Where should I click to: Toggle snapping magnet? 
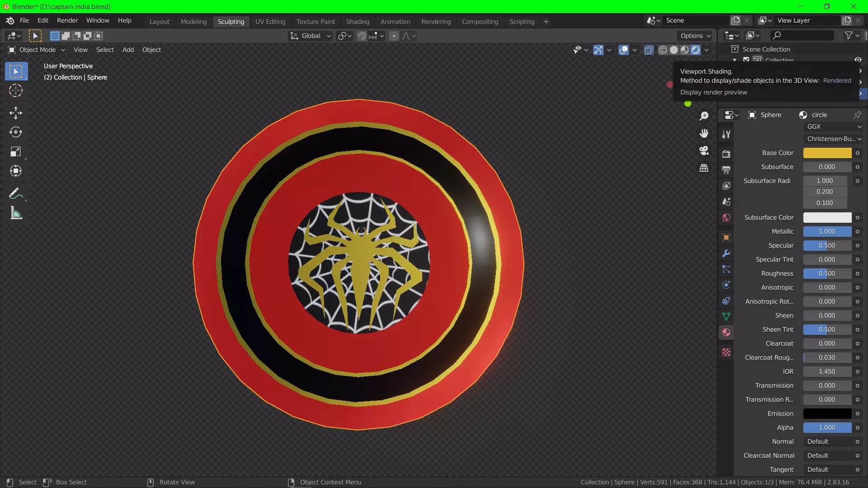tap(362, 36)
